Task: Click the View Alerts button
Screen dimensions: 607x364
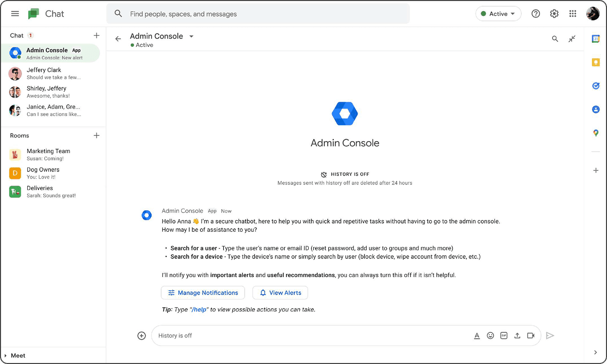Action: click(x=280, y=293)
